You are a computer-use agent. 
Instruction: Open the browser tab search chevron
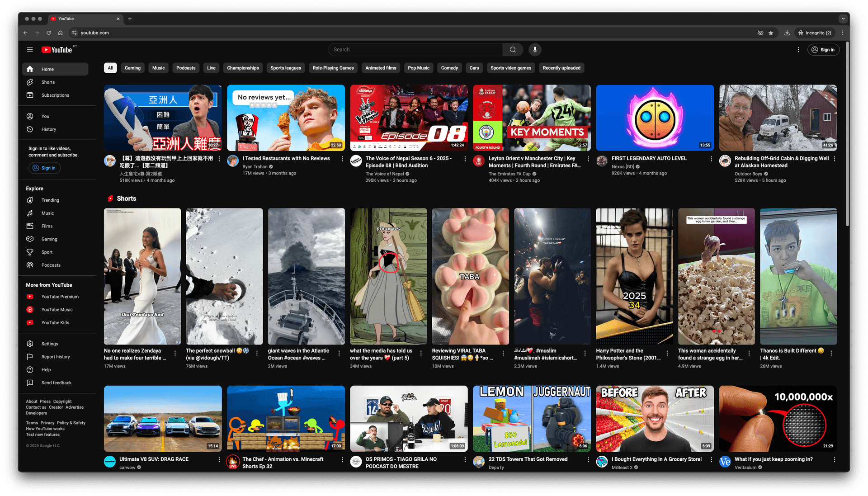coord(843,19)
